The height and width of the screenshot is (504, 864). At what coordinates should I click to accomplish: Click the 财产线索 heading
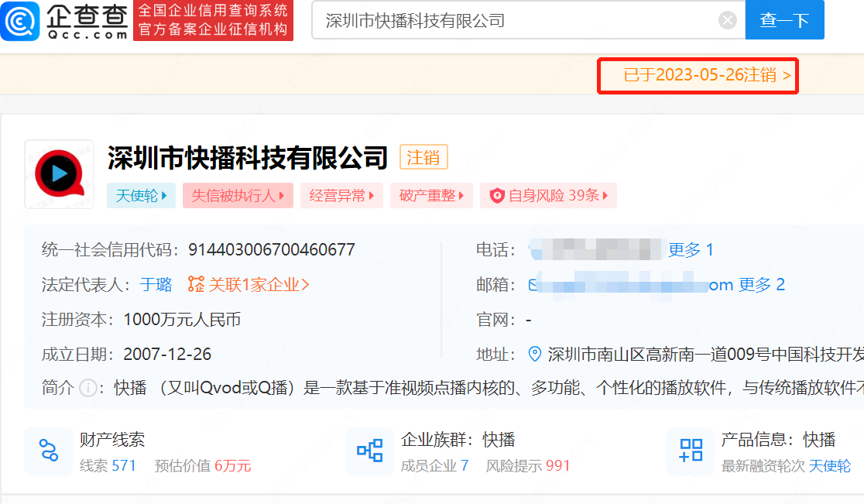click(112, 440)
